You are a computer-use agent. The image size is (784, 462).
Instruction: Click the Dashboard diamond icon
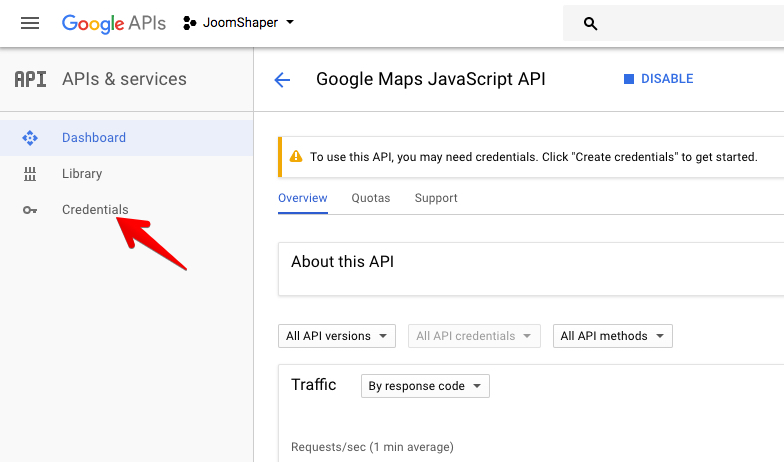click(30, 138)
